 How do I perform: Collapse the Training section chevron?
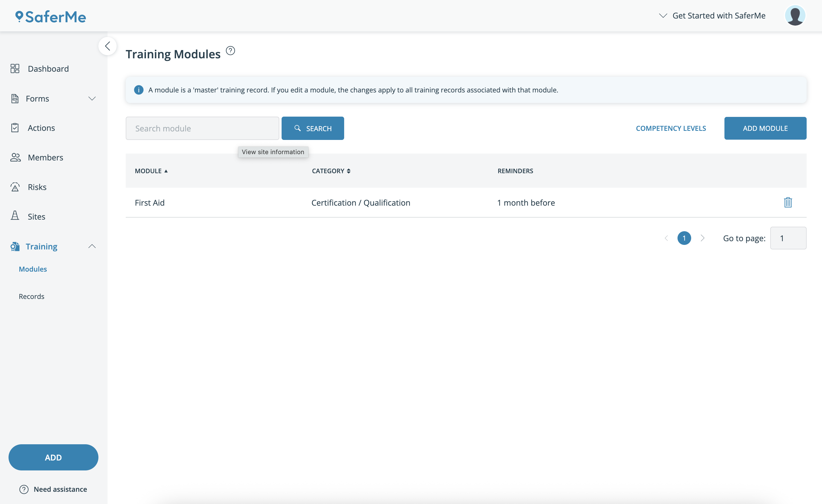coord(92,247)
